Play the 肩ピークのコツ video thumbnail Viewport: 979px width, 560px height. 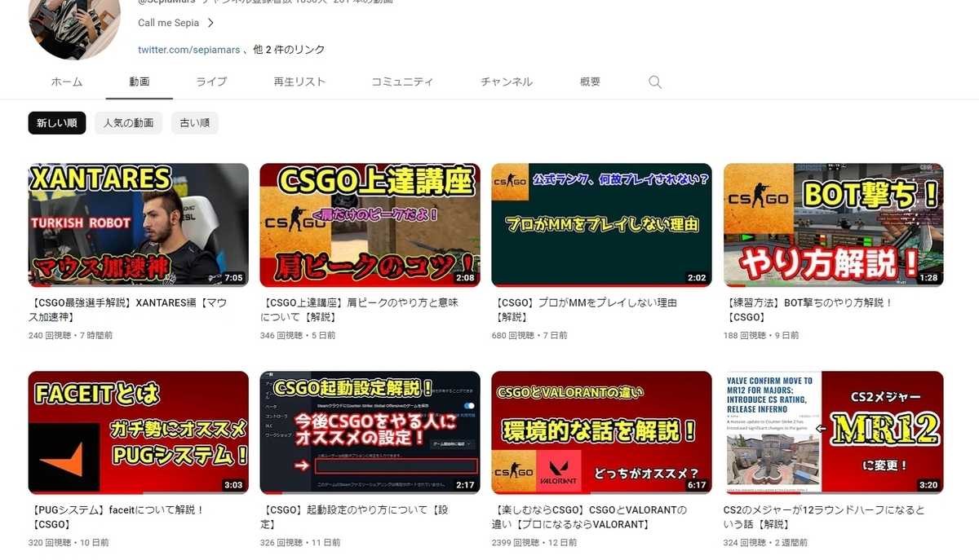(370, 225)
